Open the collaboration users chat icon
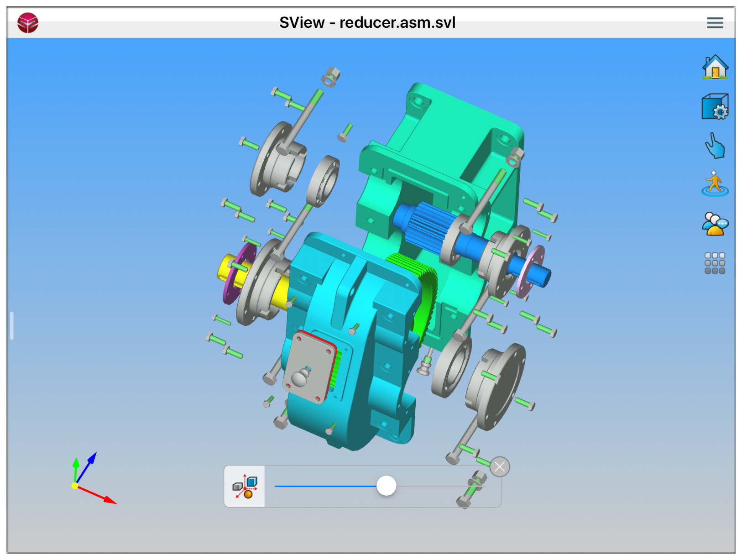Image resolution: width=742 pixels, height=560 pixels. click(x=715, y=224)
